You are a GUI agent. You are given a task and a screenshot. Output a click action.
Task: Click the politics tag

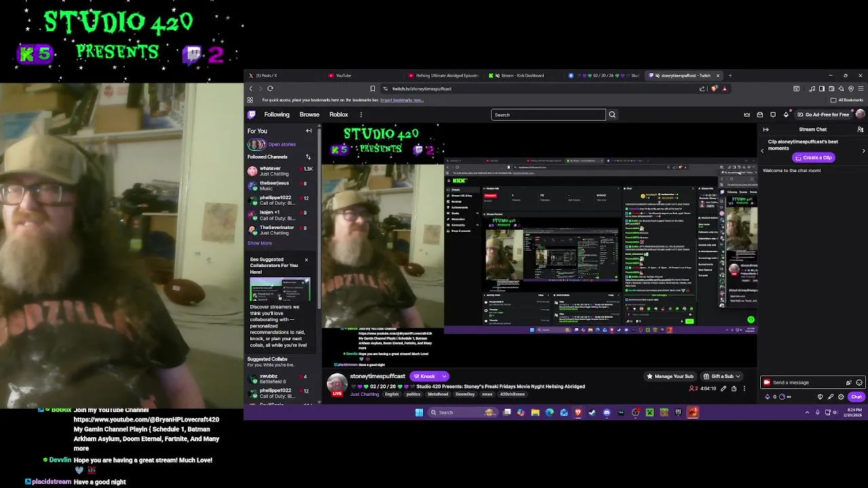tap(413, 394)
